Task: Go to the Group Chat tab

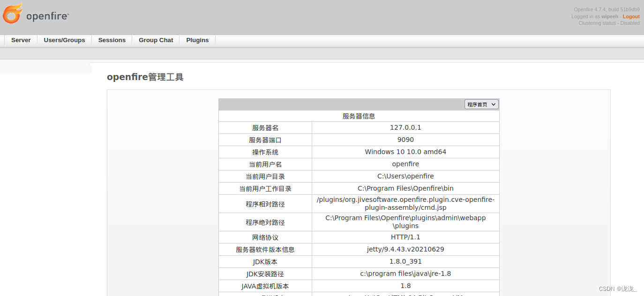Action: (x=156, y=40)
